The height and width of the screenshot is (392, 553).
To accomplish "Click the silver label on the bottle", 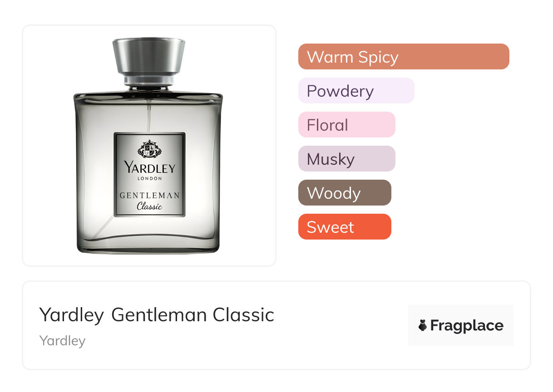I will [x=149, y=175].
